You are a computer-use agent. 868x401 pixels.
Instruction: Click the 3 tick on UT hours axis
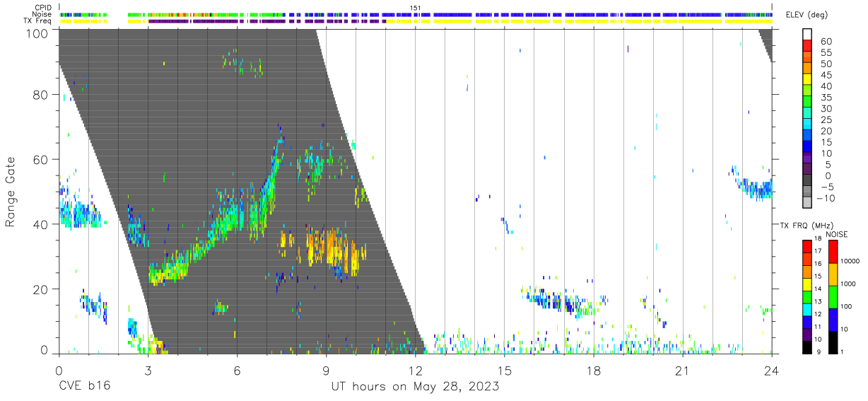(148, 371)
